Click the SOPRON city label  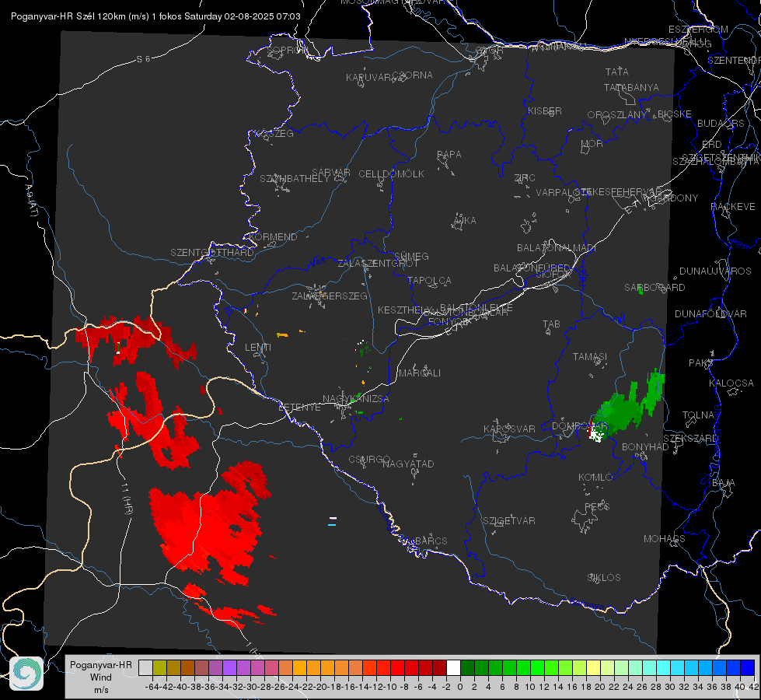[287, 50]
